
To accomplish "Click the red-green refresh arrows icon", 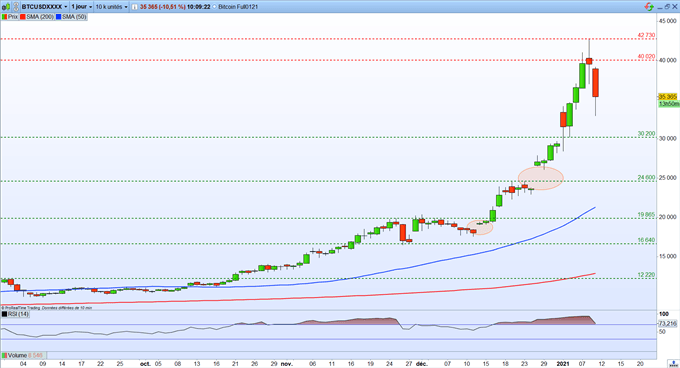I will pyautogui.click(x=649, y=7).
